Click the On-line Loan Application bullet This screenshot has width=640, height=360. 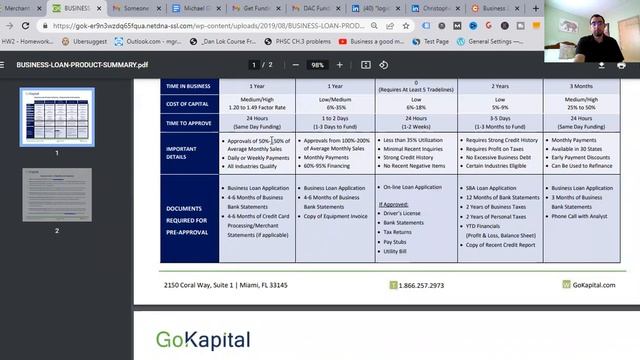click(x=412, y=187)
